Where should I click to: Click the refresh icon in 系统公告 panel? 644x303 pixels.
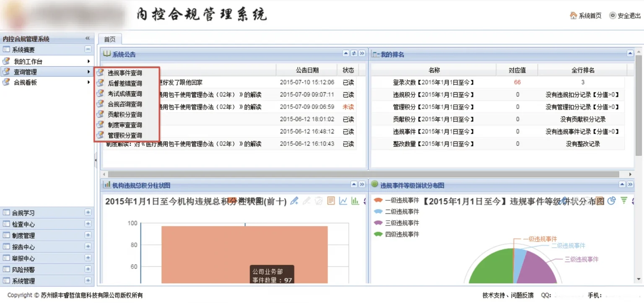point(354,54)
